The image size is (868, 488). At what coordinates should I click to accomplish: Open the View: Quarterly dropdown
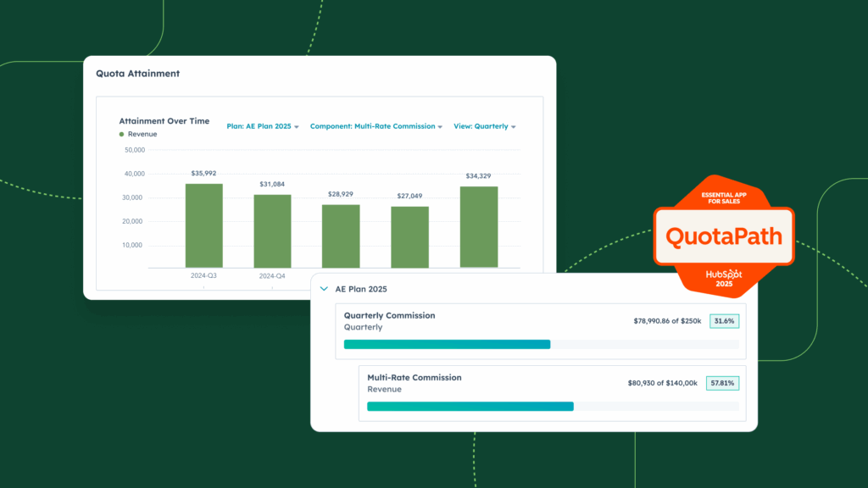point(484,126)
